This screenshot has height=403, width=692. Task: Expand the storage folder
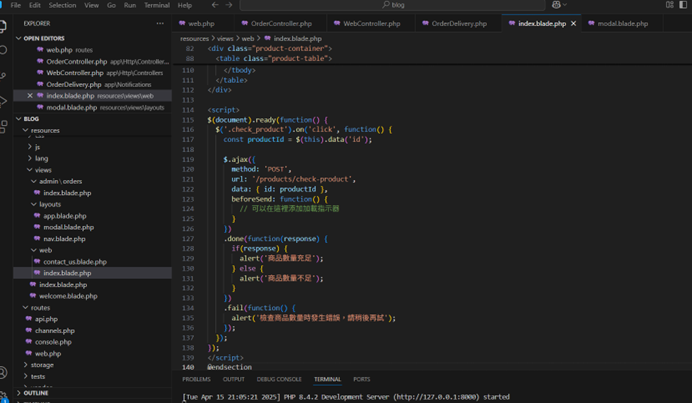click(x=42, y=365)
